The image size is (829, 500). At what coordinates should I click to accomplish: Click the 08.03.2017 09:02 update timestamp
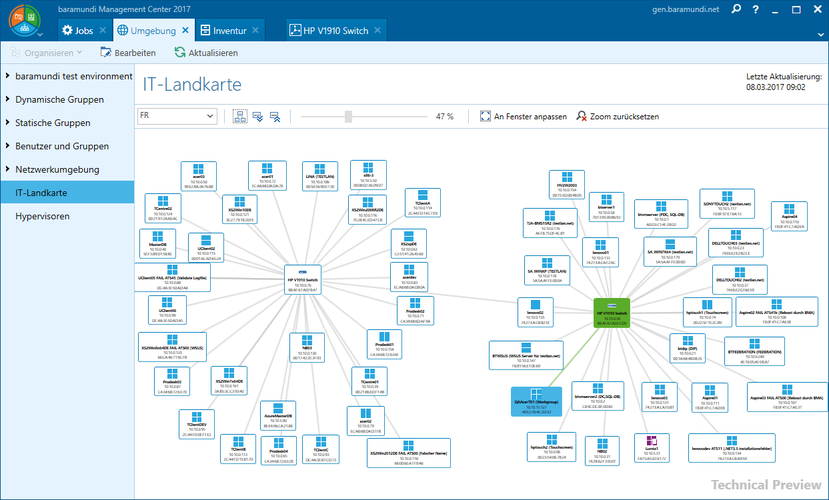(x=776, y=87)
